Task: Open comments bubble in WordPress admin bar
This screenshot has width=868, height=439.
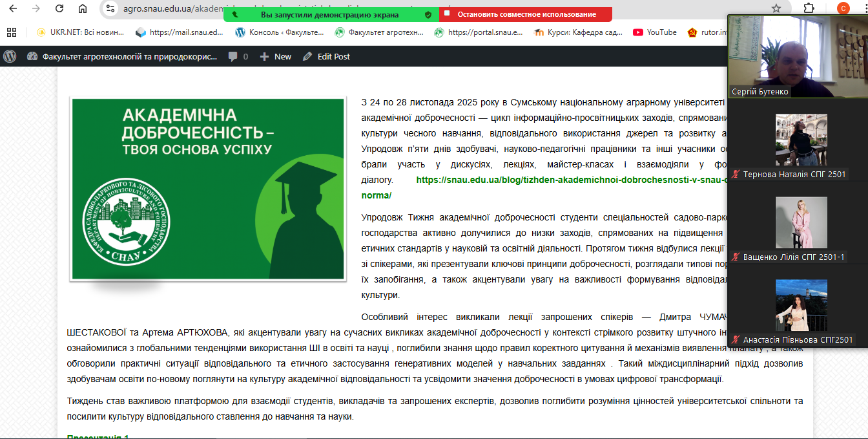Action: (238, 56)
